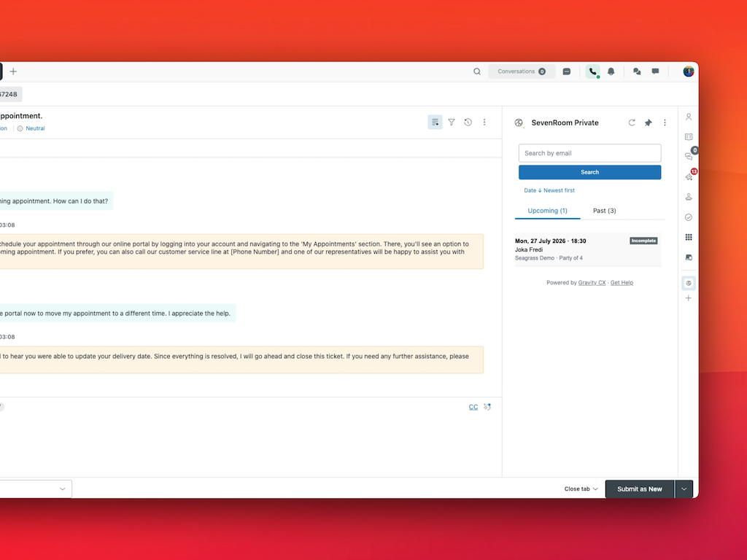Open the circled checkmark sidebar icon
The image size is (747, 560).
pos(689,217)
